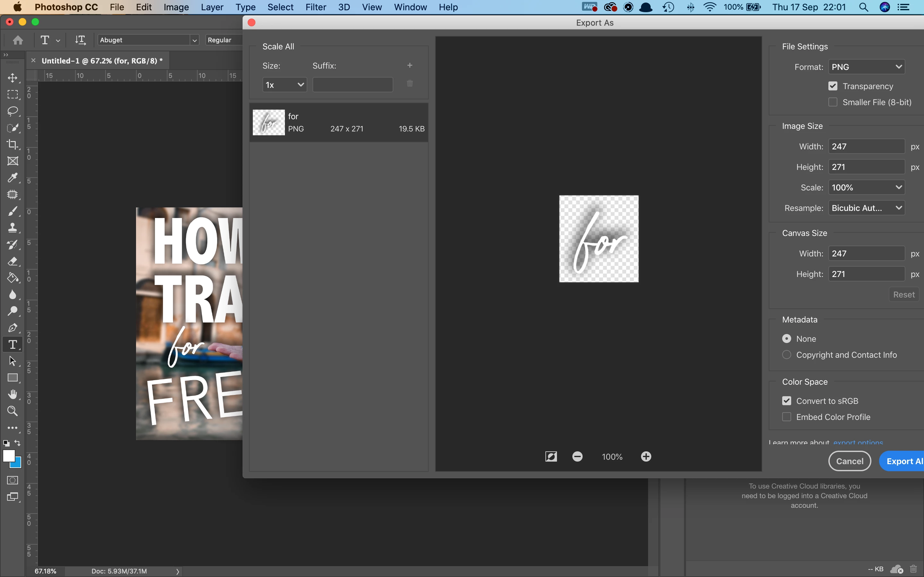Select the Hand tool
Image resolution: width=924 pixels, height=577 pixels.
[x=13, y=394]
